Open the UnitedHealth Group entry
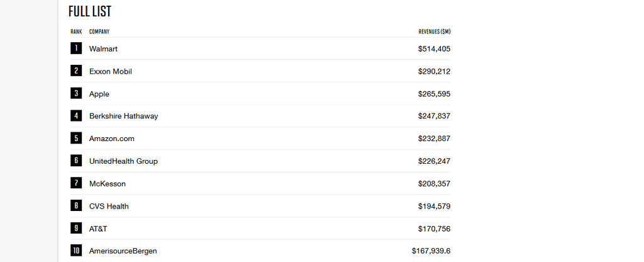The height and width of the screenshot is (262, 644). pos(123,161)
